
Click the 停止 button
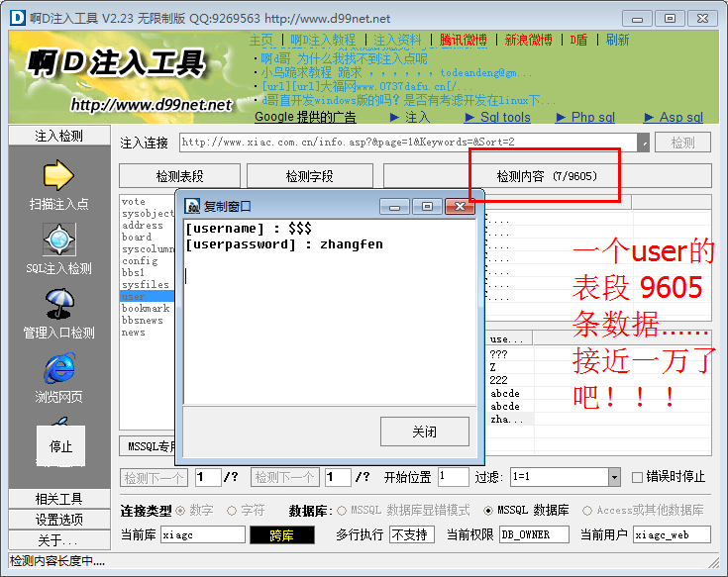60,446
